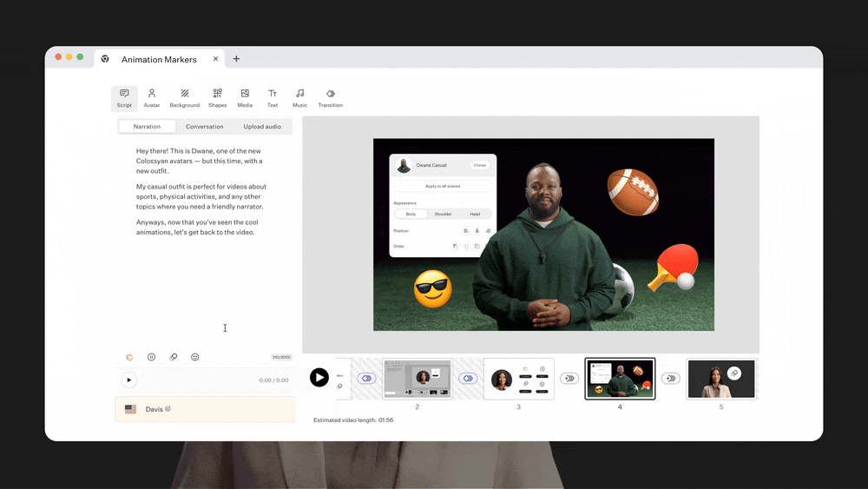Open the Transition tool
The width and height of the screenshot is (868, 489).
click(x=330, y=97)
